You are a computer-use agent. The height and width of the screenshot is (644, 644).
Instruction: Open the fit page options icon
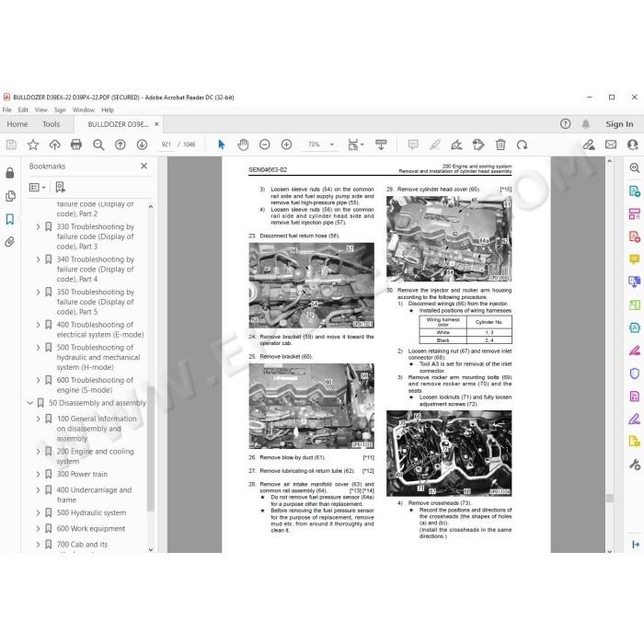click(356, 144)
